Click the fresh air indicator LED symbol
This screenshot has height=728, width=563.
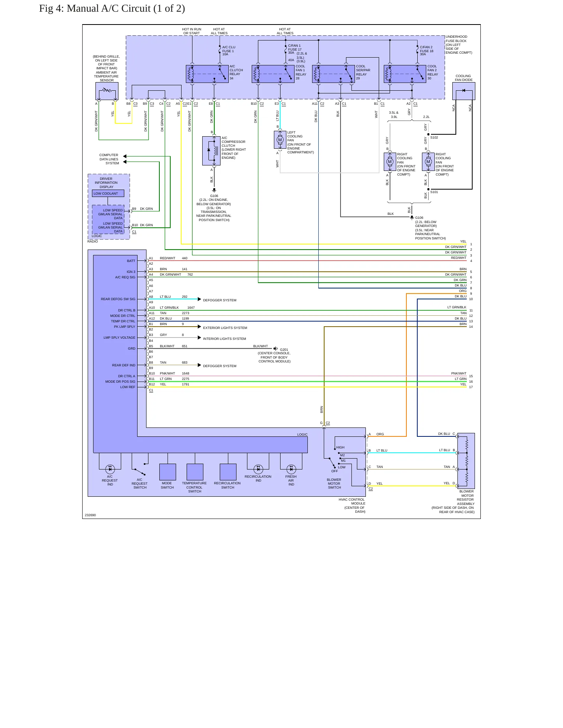pyautogui.click(x=291, y=470)
